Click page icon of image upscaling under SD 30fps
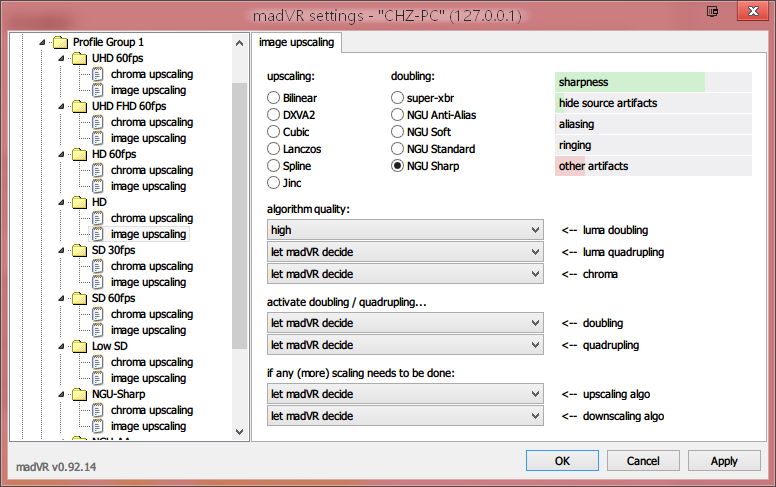The width and height of the screenshot is (776, 487). pyautogui.click(x=98, y=282)
